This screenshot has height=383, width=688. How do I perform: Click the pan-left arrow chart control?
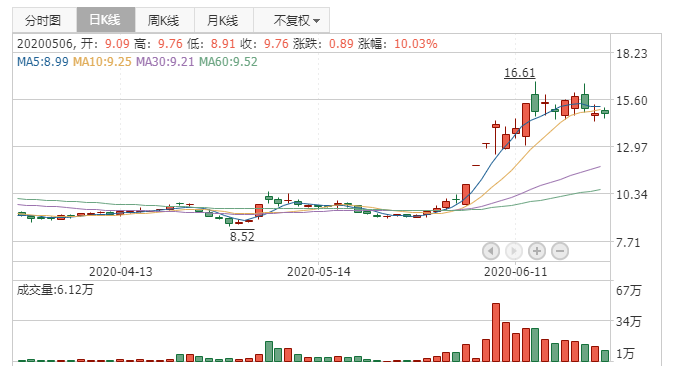point(491,251)
